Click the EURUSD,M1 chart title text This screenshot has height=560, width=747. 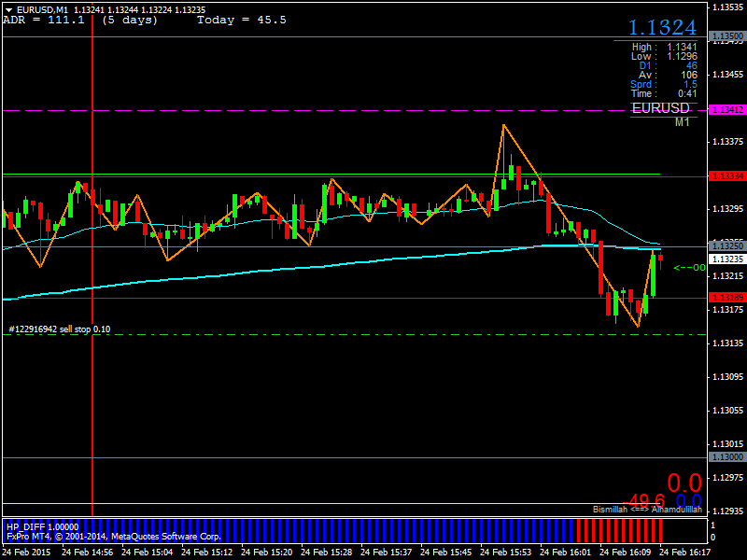pos(42,9)
